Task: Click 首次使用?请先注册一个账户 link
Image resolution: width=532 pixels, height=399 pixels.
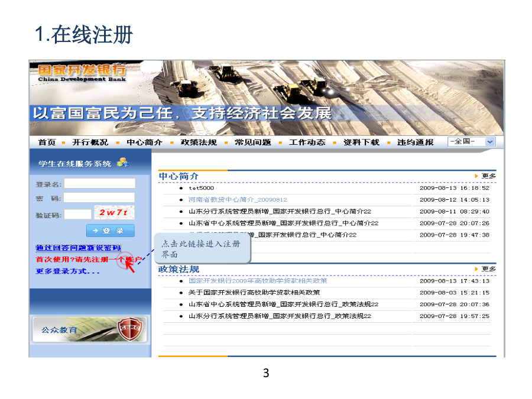Action: 89,259
